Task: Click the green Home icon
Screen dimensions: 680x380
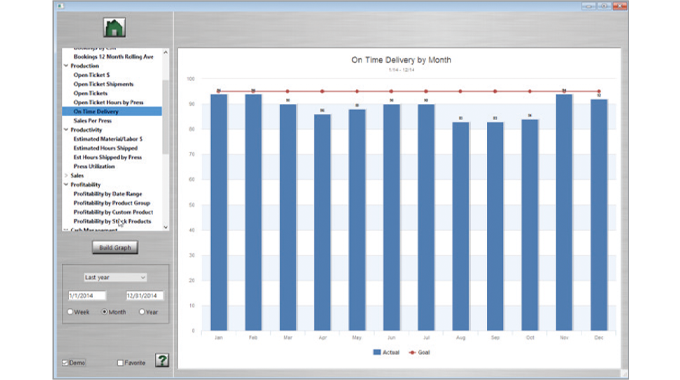Action: click(x=114, y=27)
